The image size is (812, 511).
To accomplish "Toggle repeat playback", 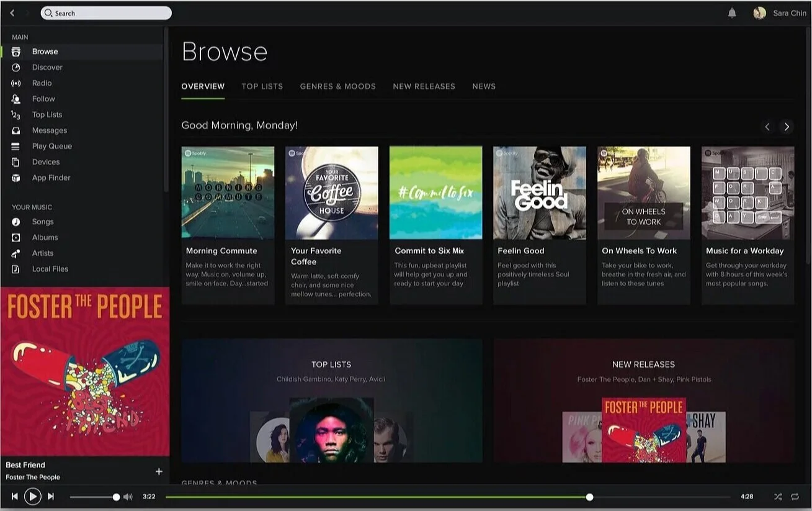I will click(795, 497).
